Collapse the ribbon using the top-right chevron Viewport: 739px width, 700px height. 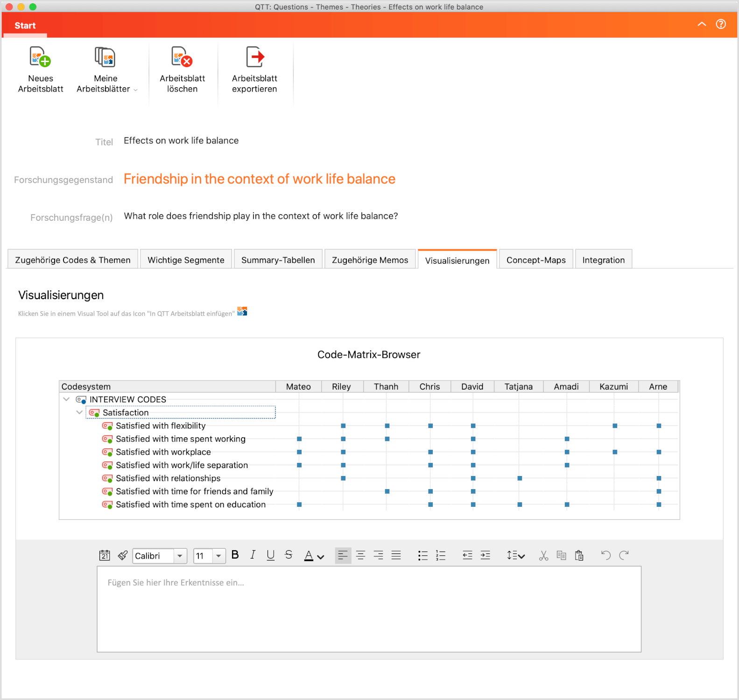(702, 24)
